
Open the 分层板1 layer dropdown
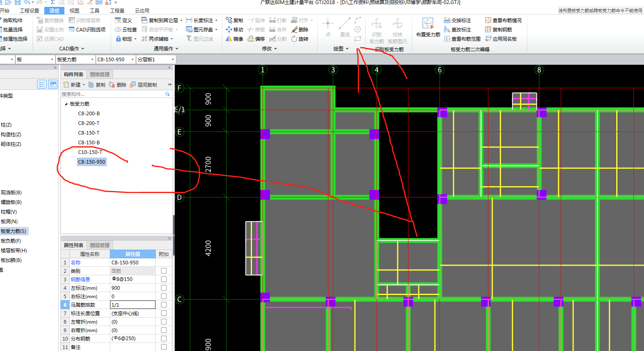pos(173,59)
